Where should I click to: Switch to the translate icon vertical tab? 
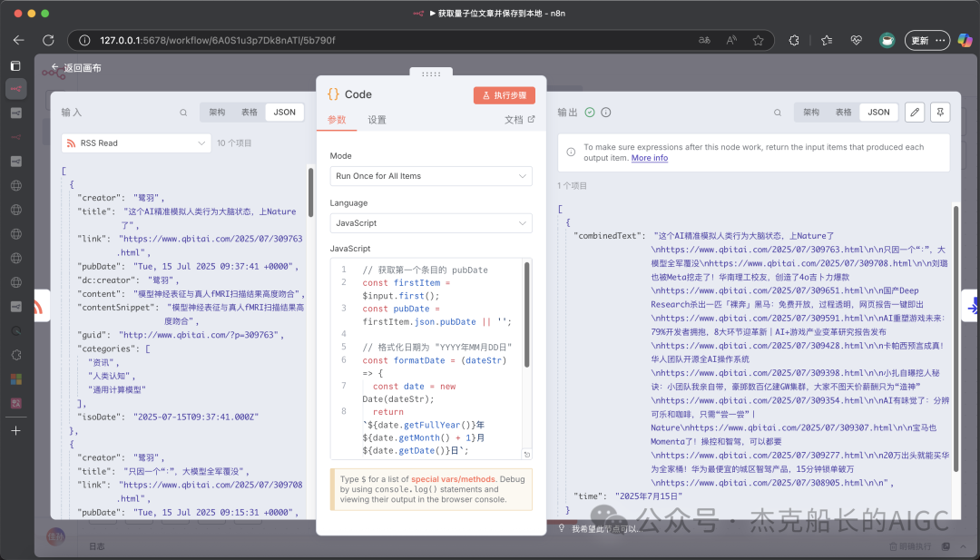[x=16, y=403]
